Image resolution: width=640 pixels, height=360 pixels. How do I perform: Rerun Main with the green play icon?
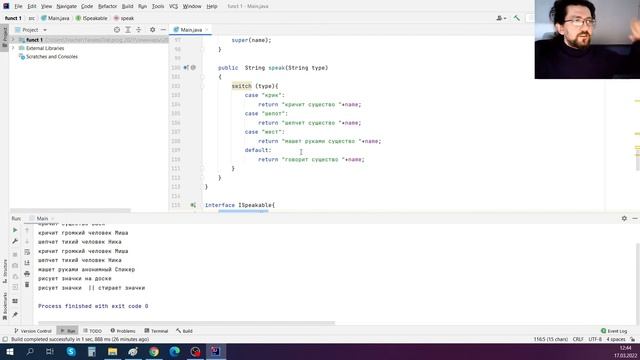[x=15, y=230]
